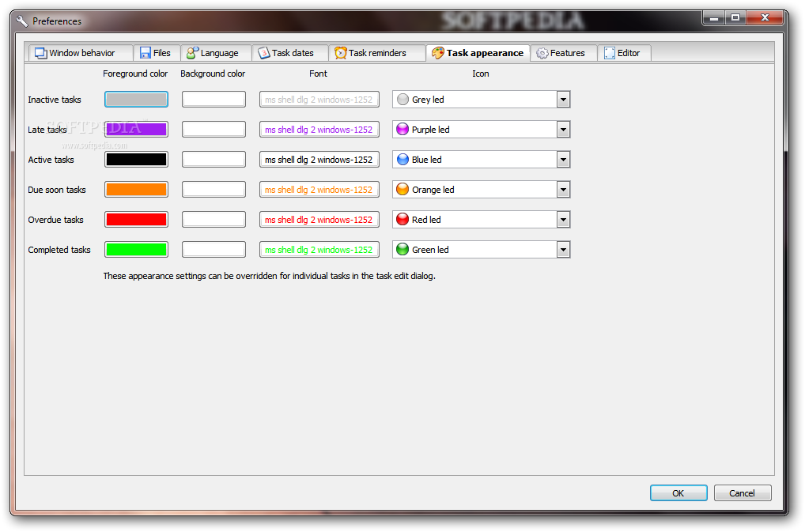Set background color for Overdue tasks
This screenshot has width=805, height=532.
(214, 220)
